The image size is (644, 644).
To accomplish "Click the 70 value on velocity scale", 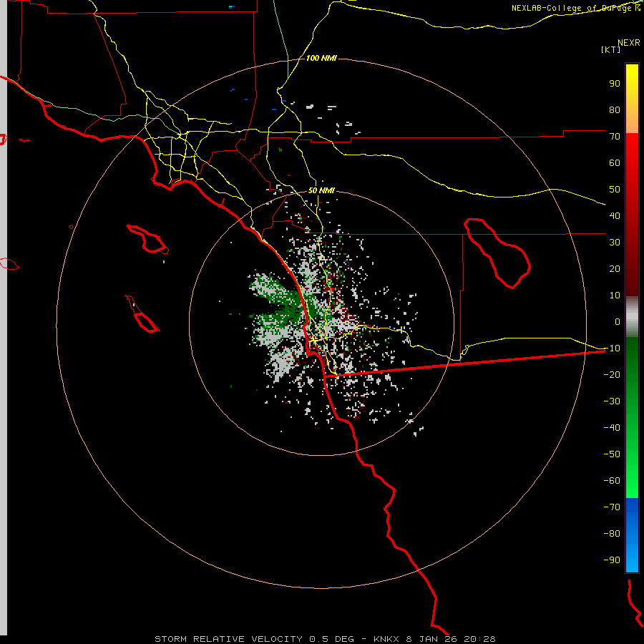I will 615,137.
